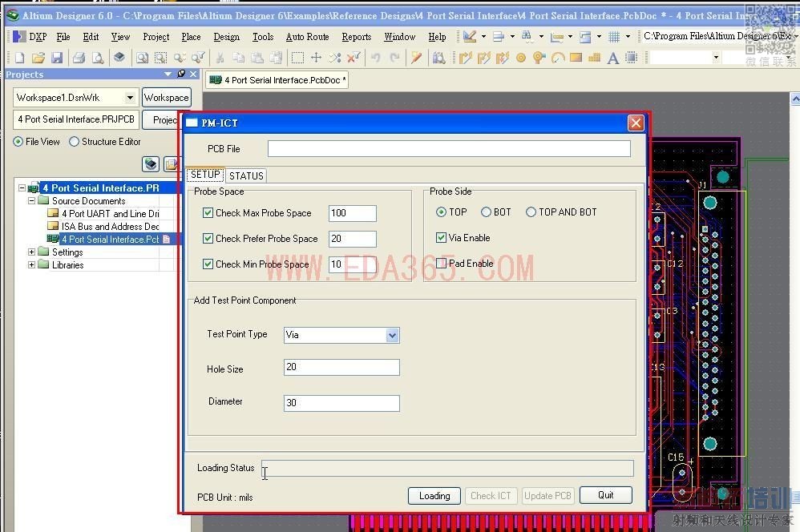Open Utility Tools drawing dropdown arrow
Screen dimensions: 800x532
pos(483,36)
